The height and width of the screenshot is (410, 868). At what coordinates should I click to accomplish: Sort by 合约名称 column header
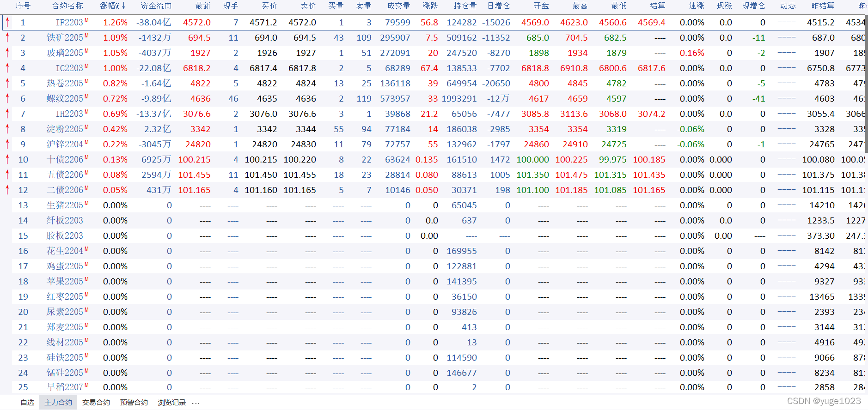pyautogui.click(x=67, y=6)
